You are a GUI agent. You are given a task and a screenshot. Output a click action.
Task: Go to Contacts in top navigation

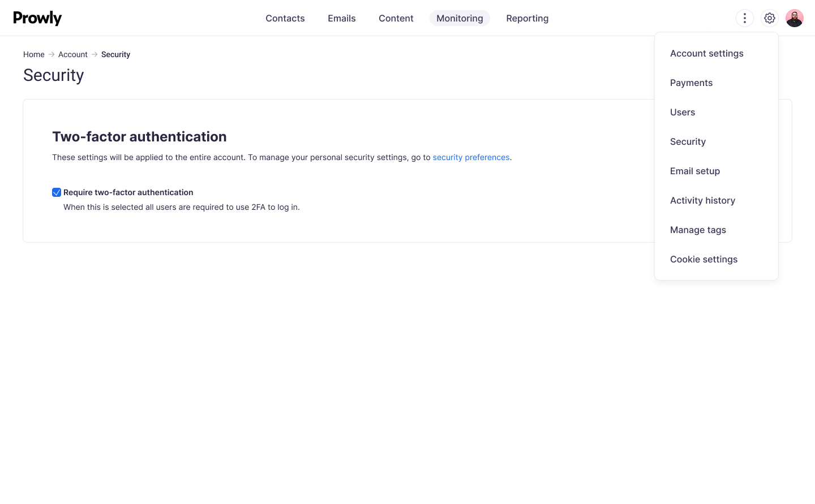point(285,18)
